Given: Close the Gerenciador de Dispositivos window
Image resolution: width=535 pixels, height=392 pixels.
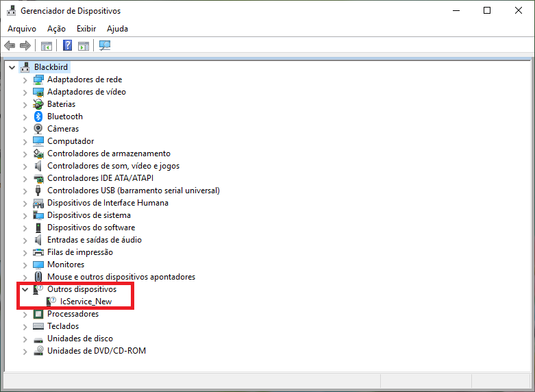Looking at the screenshot, I should [519, 10].
